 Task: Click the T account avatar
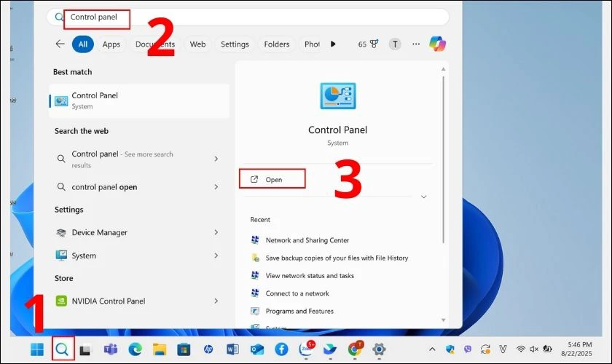point(395,44)
